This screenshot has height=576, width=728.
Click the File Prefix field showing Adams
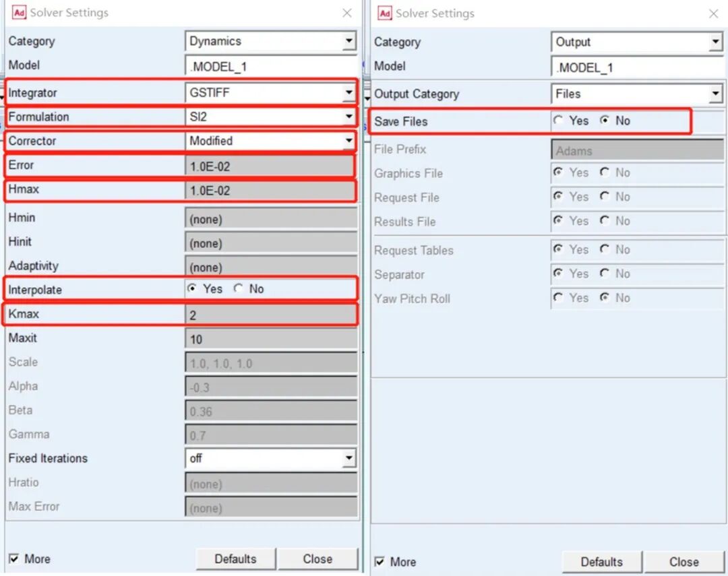pyautogui.click(x=637, y=151)
